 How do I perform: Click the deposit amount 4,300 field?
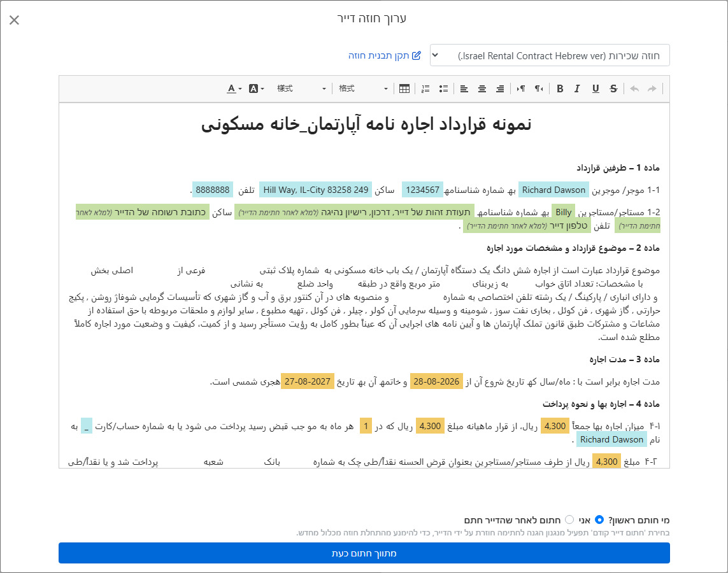(606, 462)
